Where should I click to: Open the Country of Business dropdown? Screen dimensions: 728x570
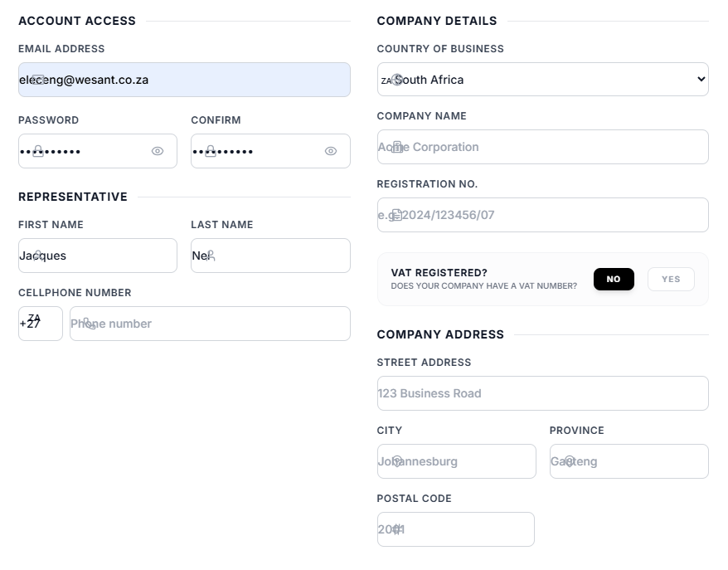542,80
